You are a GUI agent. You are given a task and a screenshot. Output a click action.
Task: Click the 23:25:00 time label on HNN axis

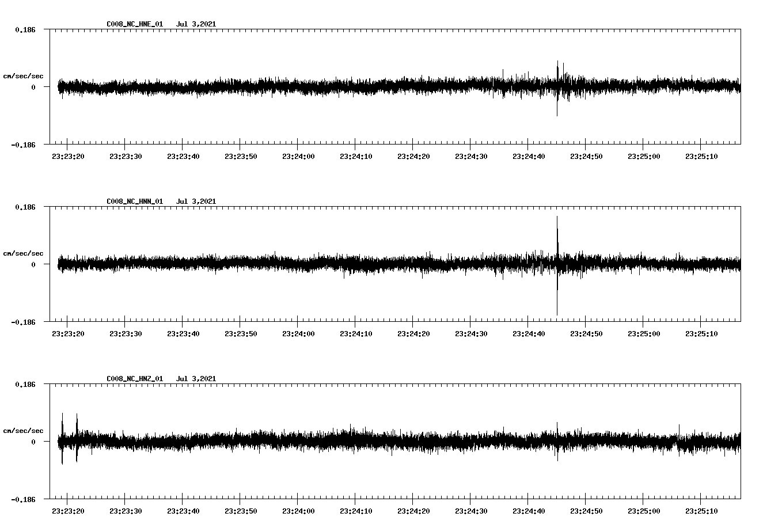(x=644, y=333)
